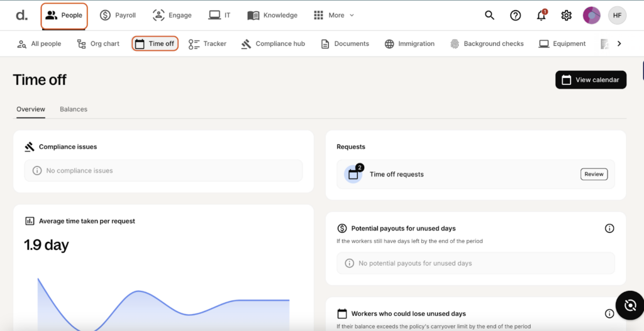Click the Deel logo home icon

point(21,15)
